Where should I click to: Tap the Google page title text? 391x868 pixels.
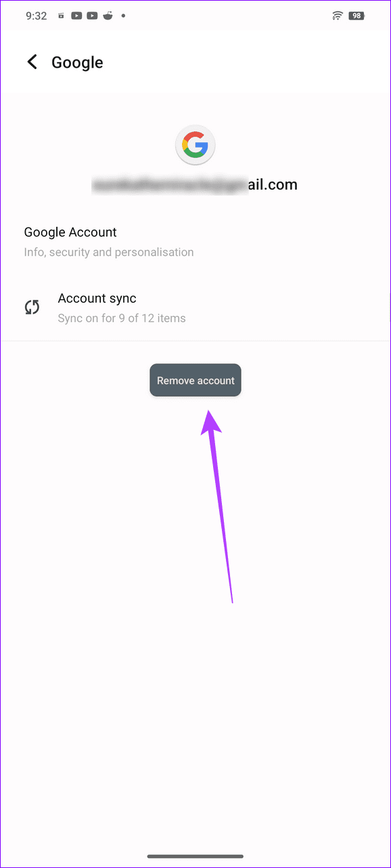click(x=77, y=62)
